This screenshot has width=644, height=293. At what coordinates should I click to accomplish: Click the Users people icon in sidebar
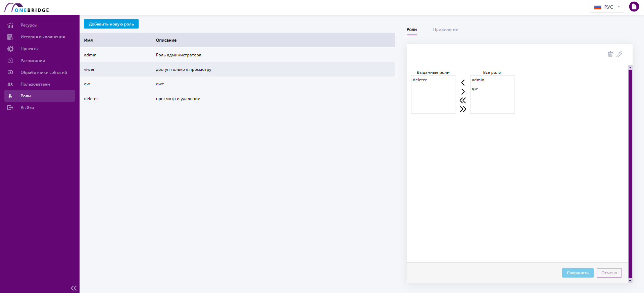pyautogui.click(x=10, y=84)
